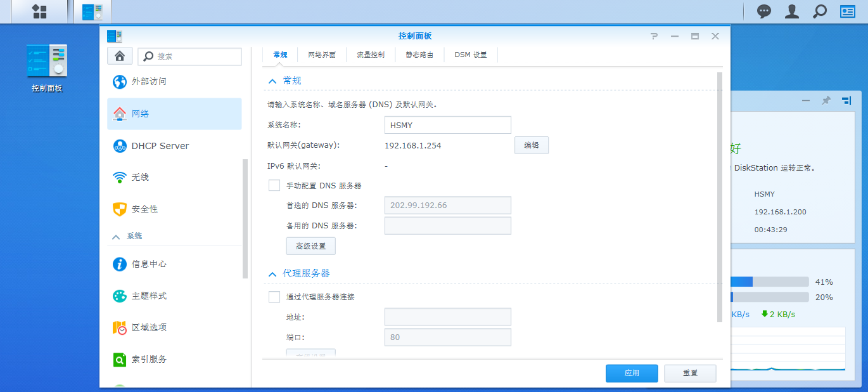Pin the system status widget
This screenshot has width=868, height=392.
(826, 101)
